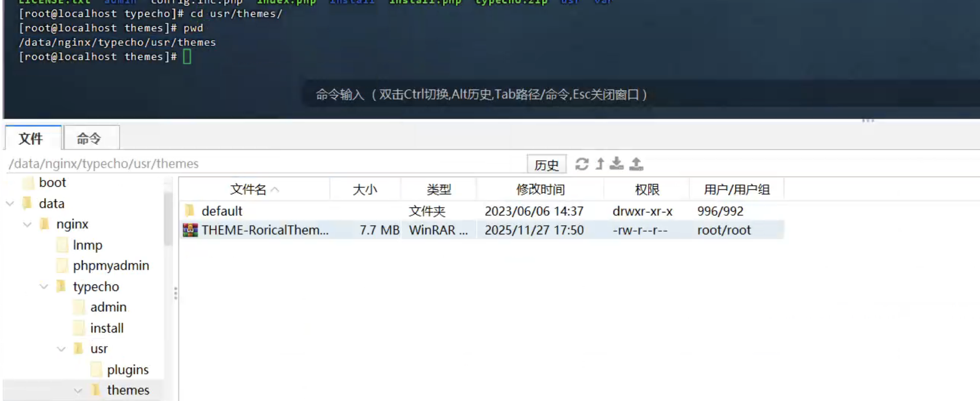
Task: Click the drwxr-xr-x permission cell
Action: (x=642, y=211)
